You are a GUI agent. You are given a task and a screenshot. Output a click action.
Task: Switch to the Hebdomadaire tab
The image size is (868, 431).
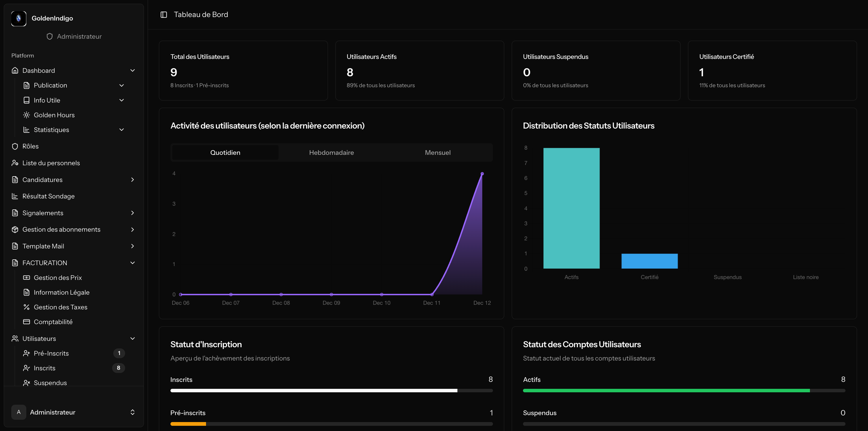pyautogui.click(x=331, y=153)
